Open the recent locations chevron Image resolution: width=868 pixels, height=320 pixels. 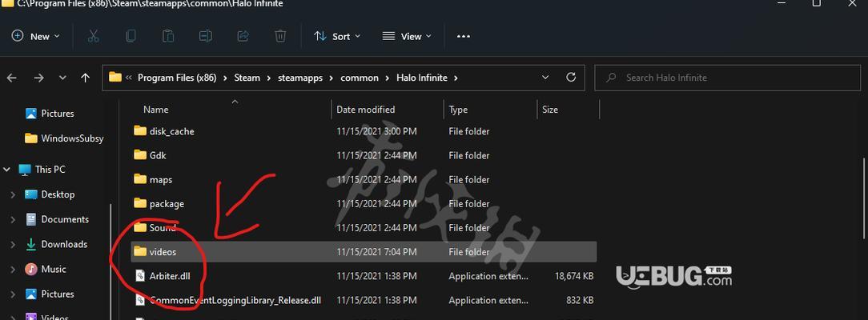click(x=62, y=78)
